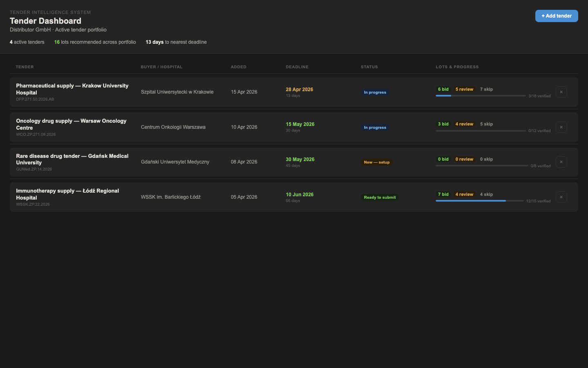Click the 4 skip badge
Image resolution: width=588 pixels, height=368 pixels.
(486, 194)
